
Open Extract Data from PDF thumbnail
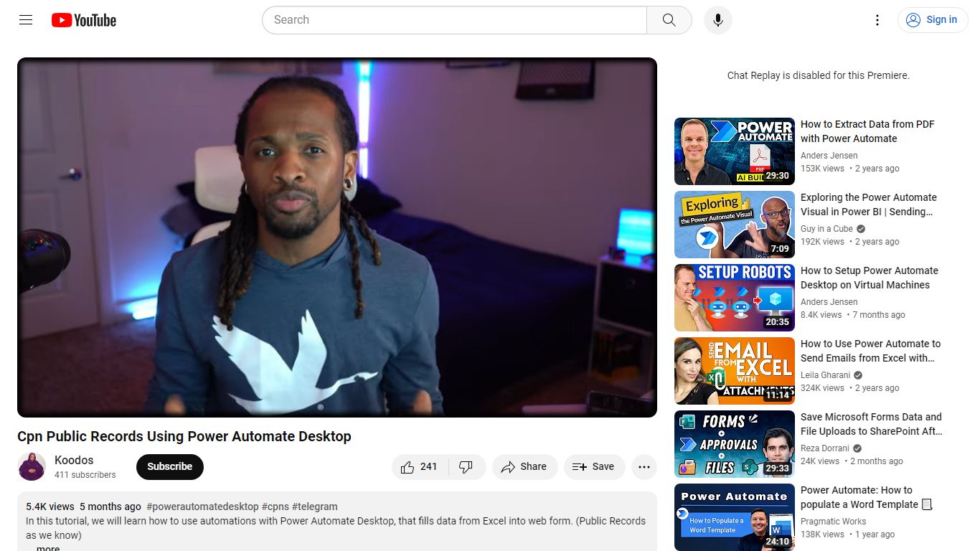point(735,151)
